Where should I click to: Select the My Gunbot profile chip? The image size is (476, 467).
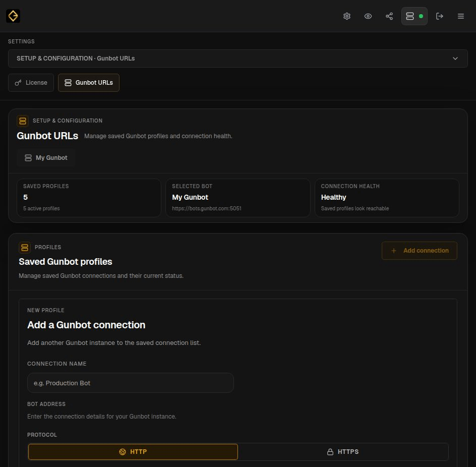46,157
